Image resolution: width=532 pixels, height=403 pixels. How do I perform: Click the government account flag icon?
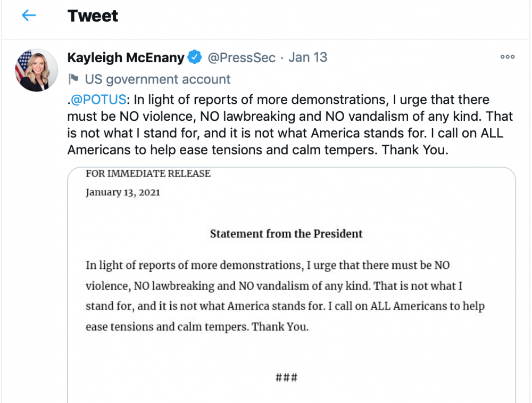73,79
